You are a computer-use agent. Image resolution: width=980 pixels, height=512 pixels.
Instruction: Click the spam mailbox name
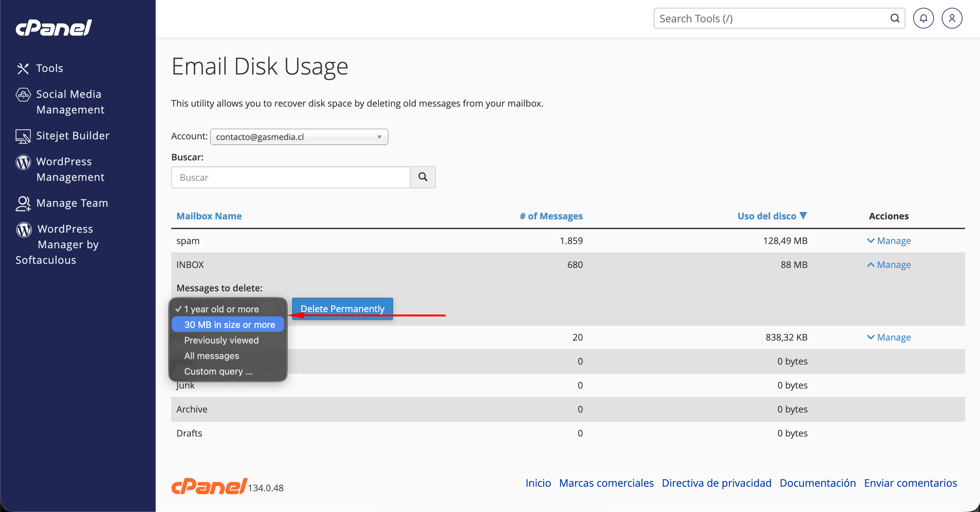pyautogui.click(x=188, y=240)
